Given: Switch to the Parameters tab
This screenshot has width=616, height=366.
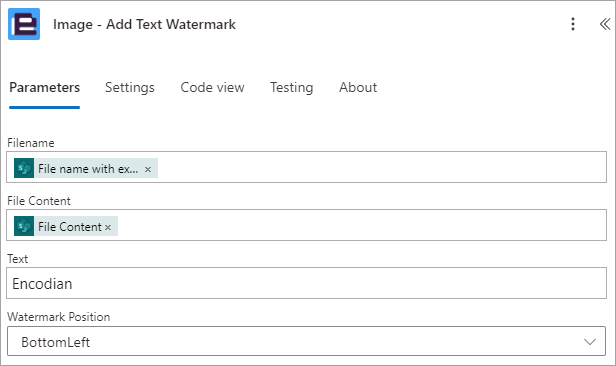Looking at the screenshot, I should 44,87.
